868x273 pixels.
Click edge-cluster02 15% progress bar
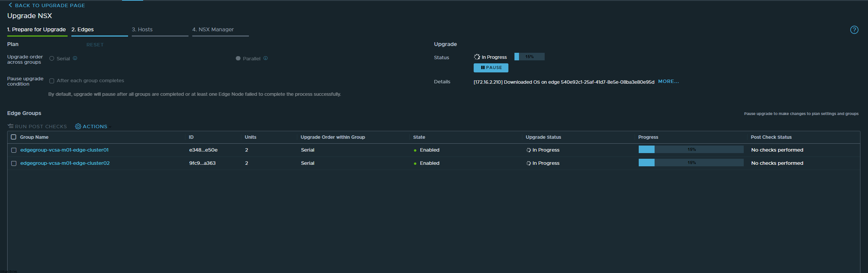691,163
